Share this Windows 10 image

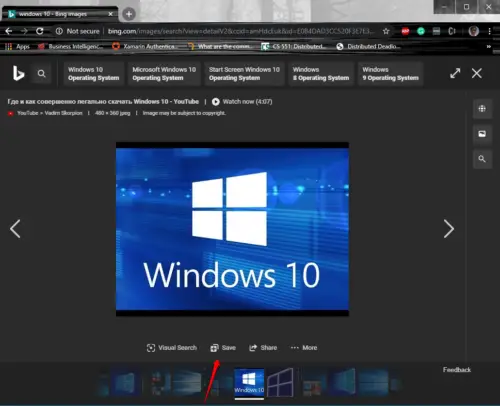click(263, 348)
